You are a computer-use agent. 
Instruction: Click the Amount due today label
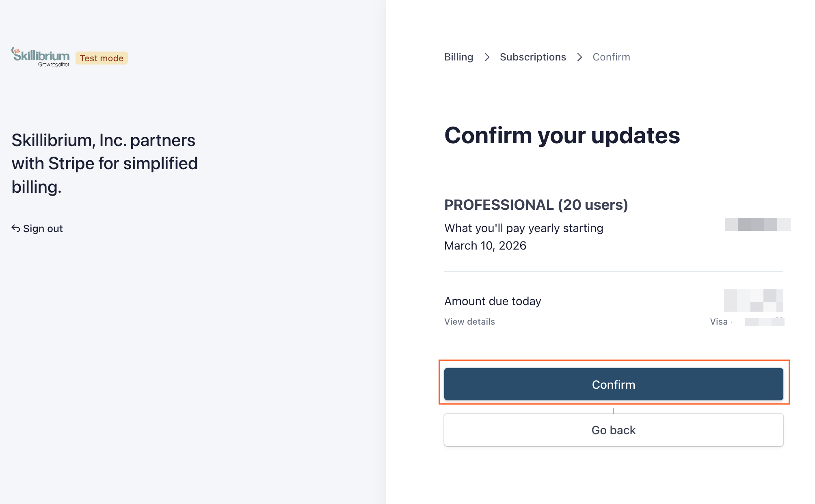[x=492, y=301]
